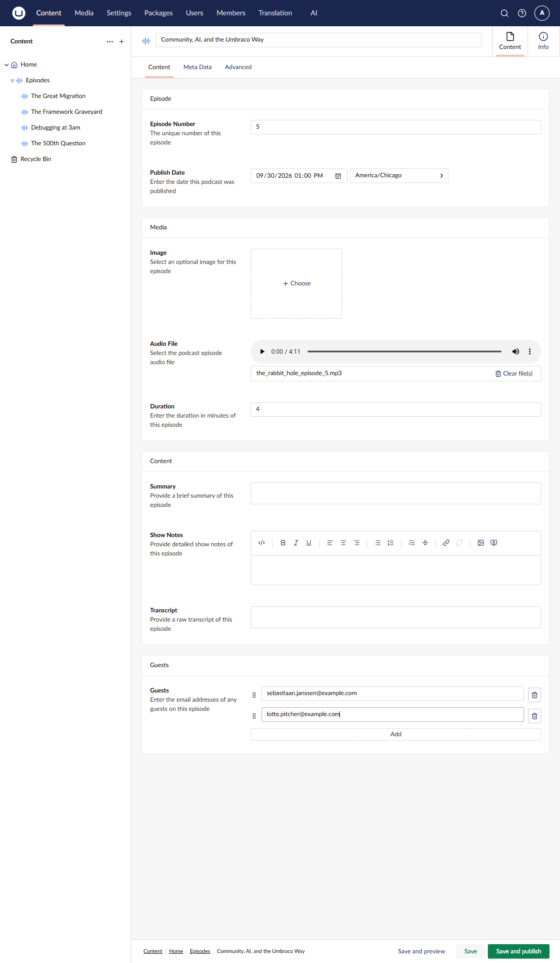Align text right in Show Notes

click(357, 543)
